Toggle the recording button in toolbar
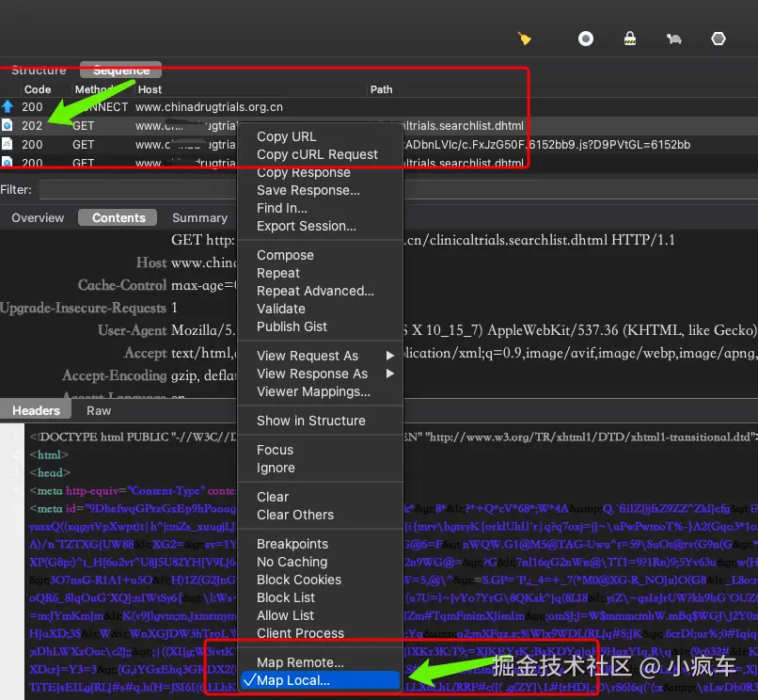758x700 pixels. tap(585, 39)
